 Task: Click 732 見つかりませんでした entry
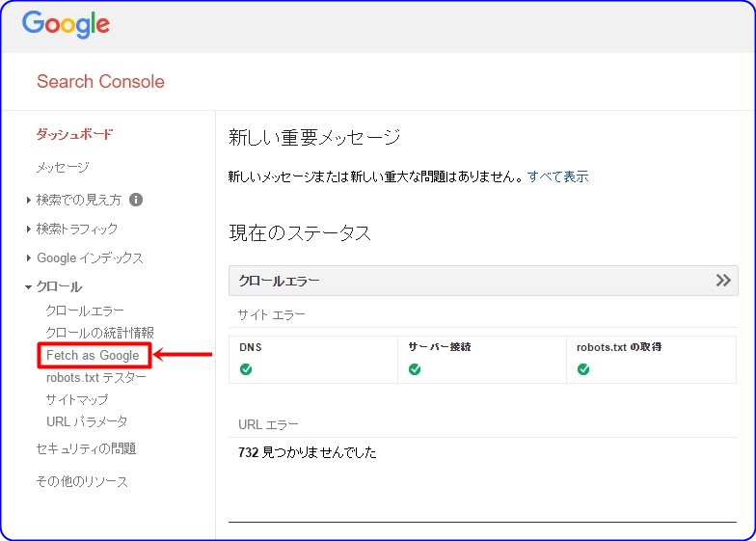point(307,452)
